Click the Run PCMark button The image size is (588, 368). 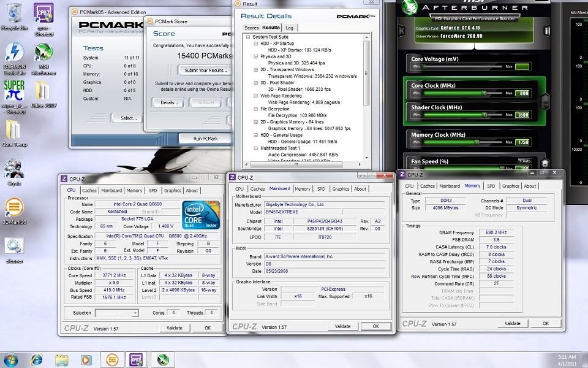205,139
